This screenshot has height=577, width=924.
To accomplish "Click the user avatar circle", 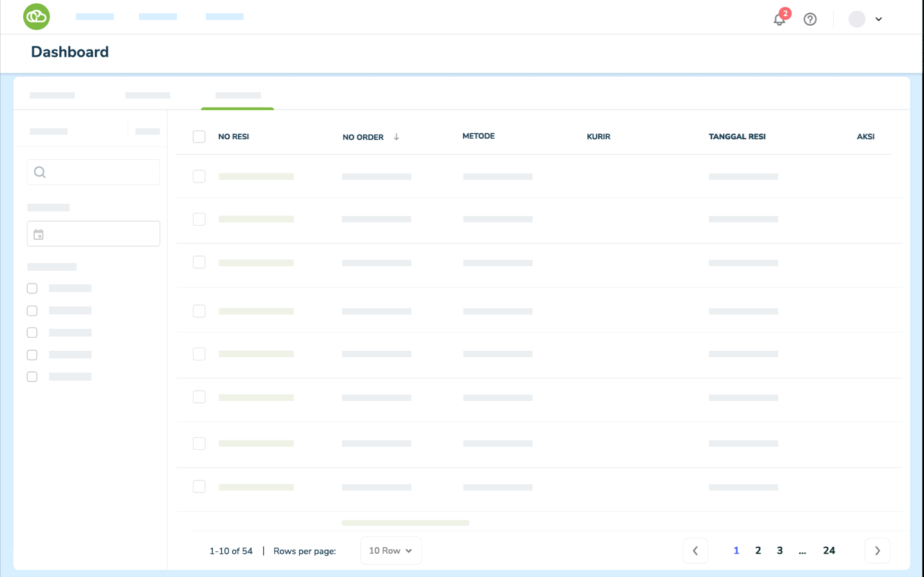I will (x=856, y=19).
